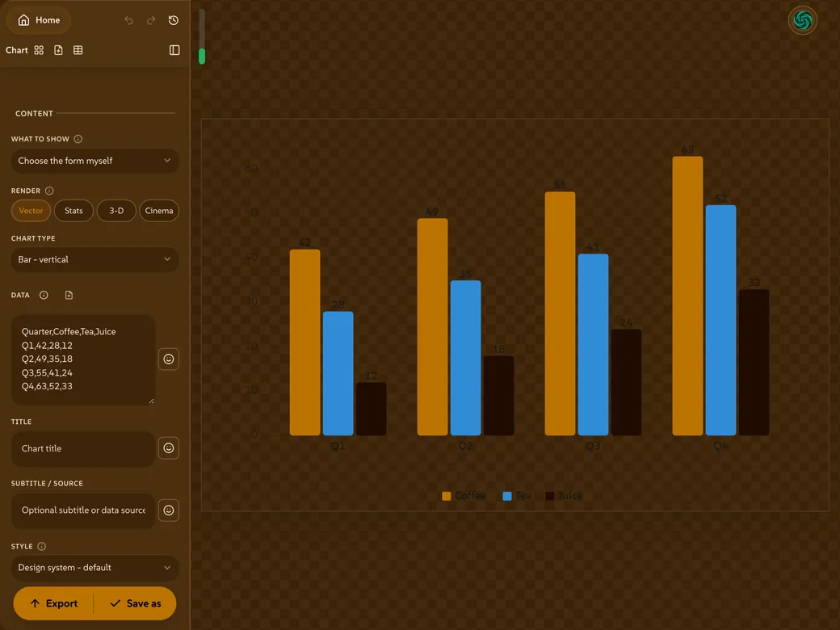
Task: Open the 'Choose the form myself' dropdown
Action: [94, 161]
